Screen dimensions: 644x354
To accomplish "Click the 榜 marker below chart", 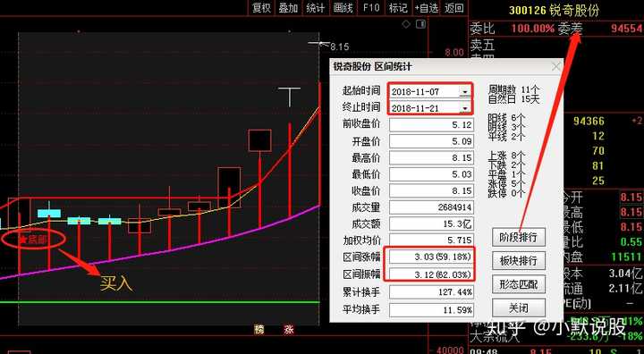I will (258, 329).
